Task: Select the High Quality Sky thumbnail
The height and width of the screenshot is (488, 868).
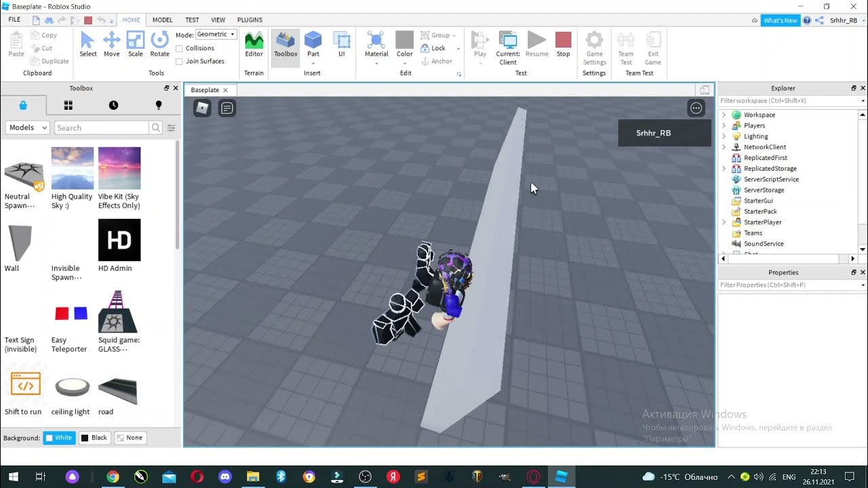Action: [x=73, y=168]
